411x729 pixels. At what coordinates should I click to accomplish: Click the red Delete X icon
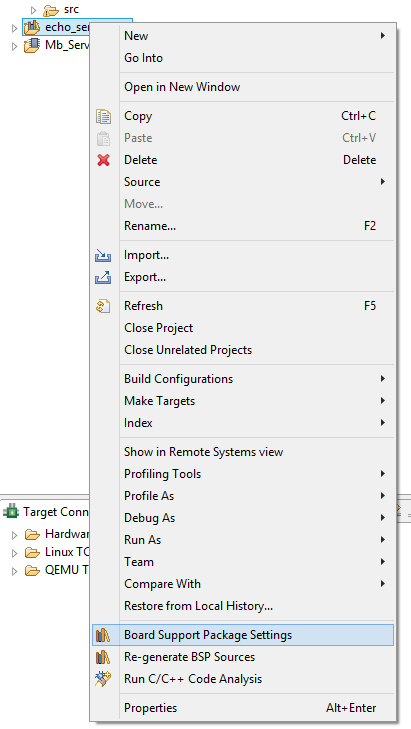(x=103, y=160)
